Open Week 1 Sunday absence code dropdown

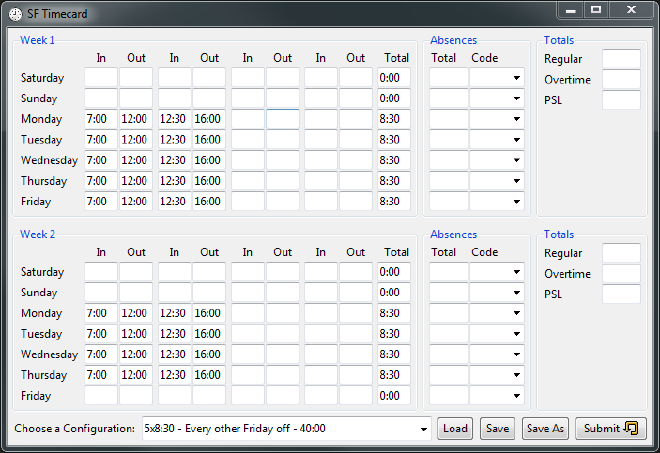coord(497,98)
